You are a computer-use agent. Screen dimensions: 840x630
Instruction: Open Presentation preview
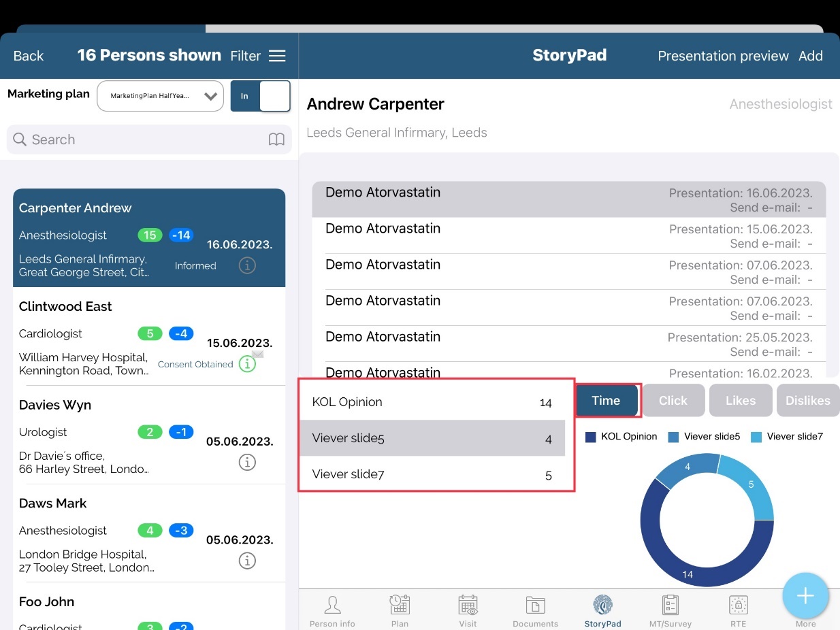tap(723, 56)
